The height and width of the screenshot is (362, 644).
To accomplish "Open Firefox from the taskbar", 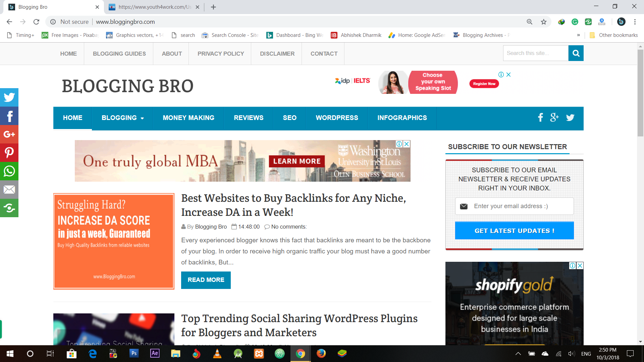I will (x=321, y=353).
